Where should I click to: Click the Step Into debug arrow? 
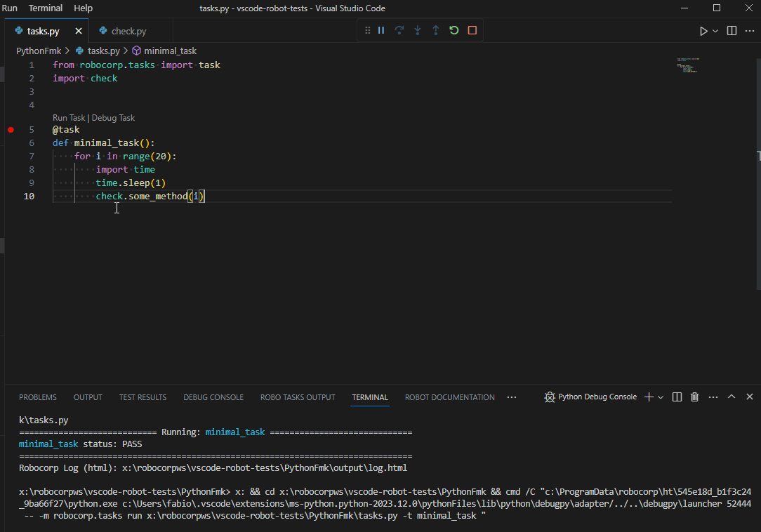[x=418, y=30]
